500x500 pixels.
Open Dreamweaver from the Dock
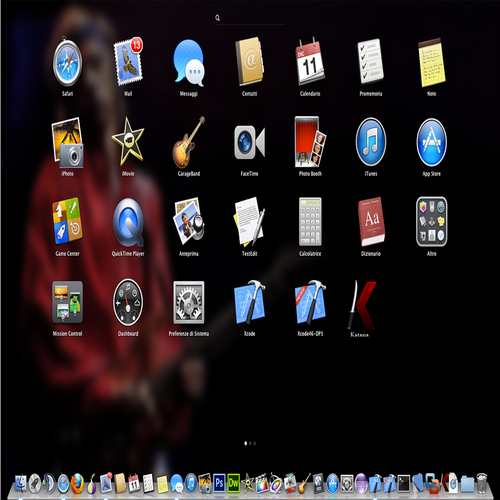(x=233, y=483)
